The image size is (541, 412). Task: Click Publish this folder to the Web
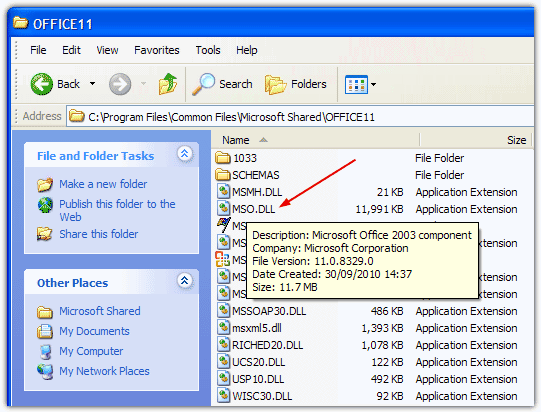click(117, 210)
